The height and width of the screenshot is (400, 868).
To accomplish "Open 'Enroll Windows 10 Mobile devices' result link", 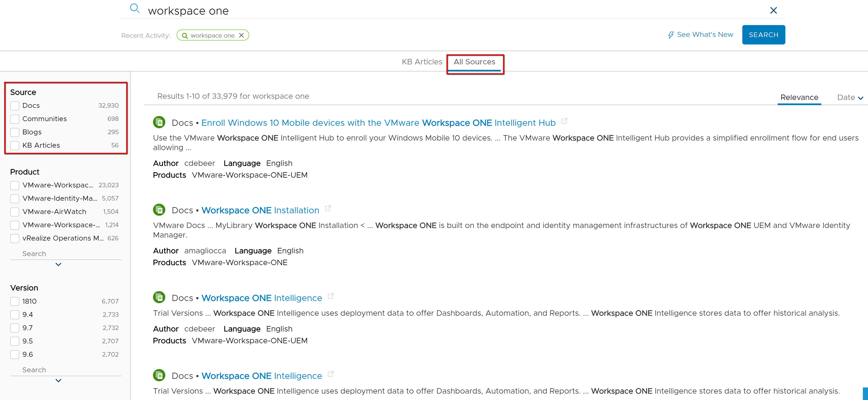I will click(378, 123).
